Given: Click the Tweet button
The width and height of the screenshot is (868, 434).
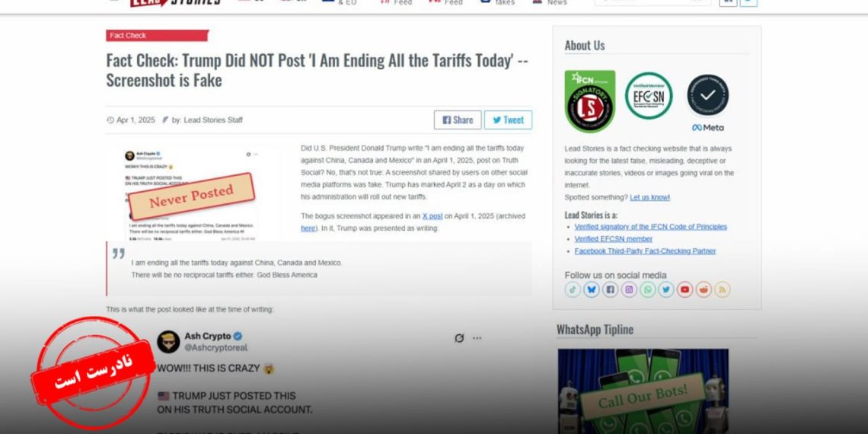Looking at the screenshot, I should [508, 120].
